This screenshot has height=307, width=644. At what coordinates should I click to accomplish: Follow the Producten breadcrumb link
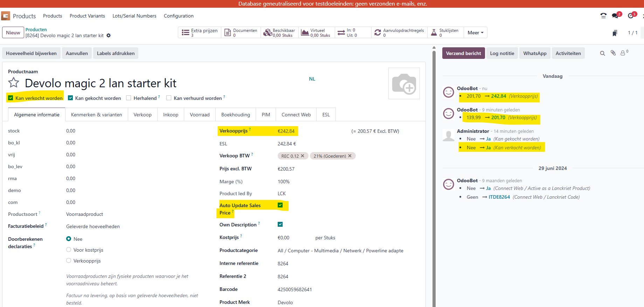click(x=36, y=30)
